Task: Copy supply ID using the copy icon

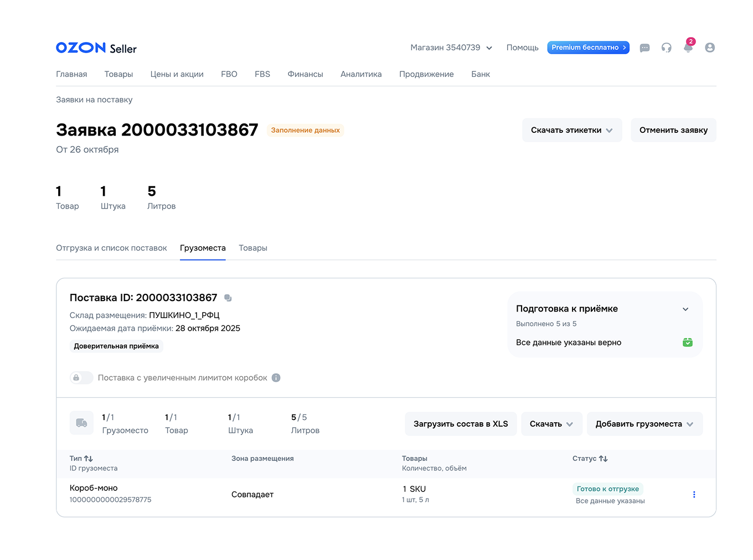Action: click(x=228, y=298)
